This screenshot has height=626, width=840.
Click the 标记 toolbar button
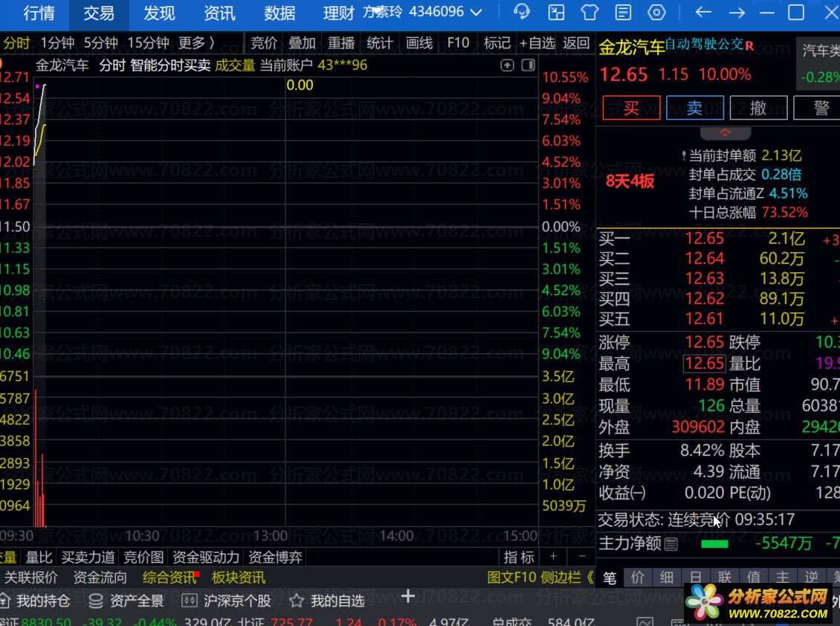tap(497, 43)
